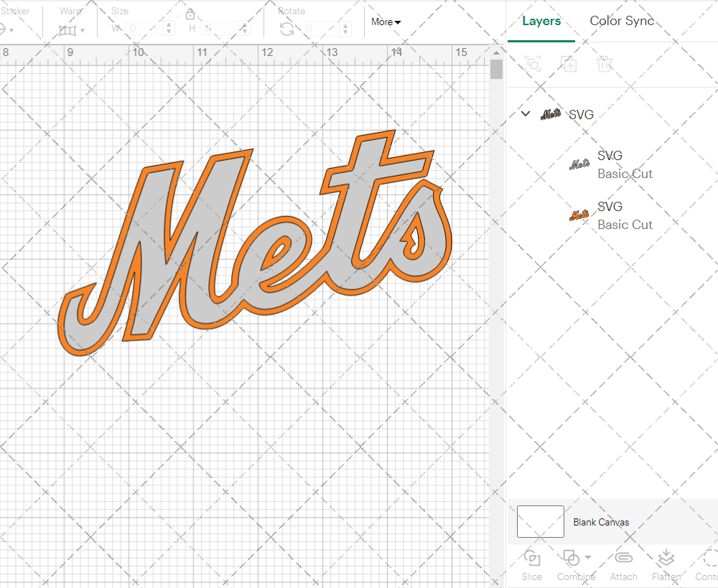718x588 pixels.
Task: Select the orange Mets SVG Basic Cut layer
Action: [612, 215]
